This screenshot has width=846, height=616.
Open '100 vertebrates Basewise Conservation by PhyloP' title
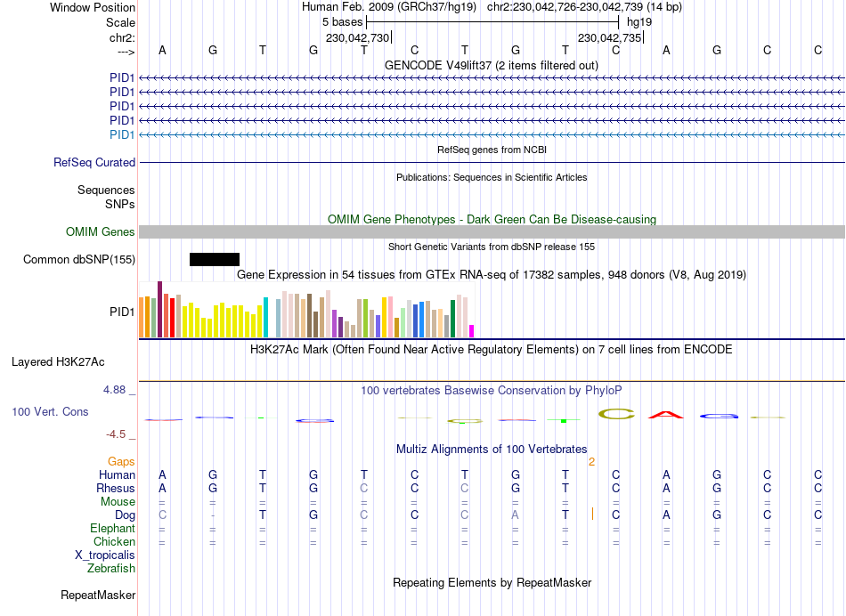pyautogui.click(x=491, y=390)
